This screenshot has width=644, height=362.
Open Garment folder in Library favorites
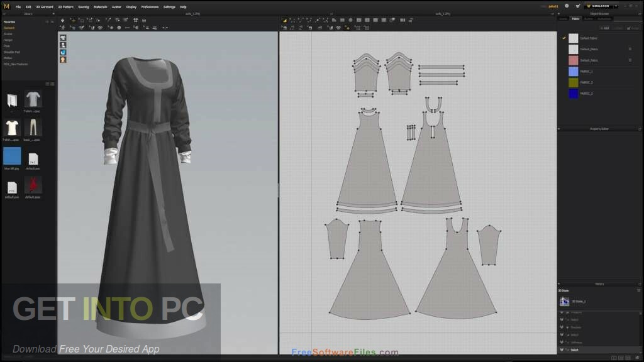point(9,28)
